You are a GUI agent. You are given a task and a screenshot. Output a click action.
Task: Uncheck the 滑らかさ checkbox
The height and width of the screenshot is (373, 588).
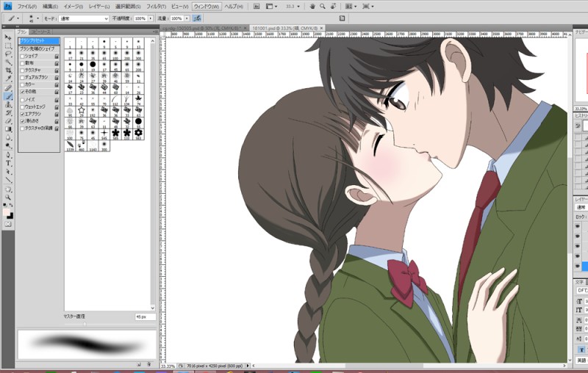click(x=22, y=121)
